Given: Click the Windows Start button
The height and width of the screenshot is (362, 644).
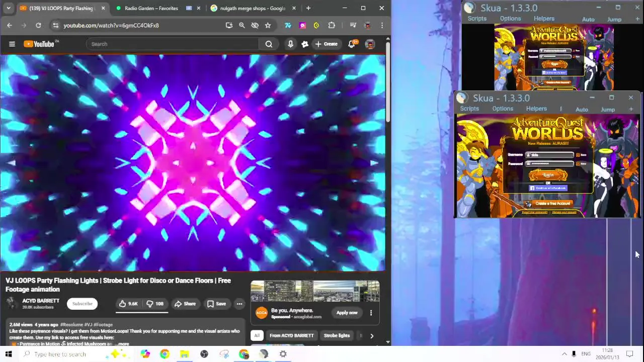Looking at the screenshot, I should [9, 354].
